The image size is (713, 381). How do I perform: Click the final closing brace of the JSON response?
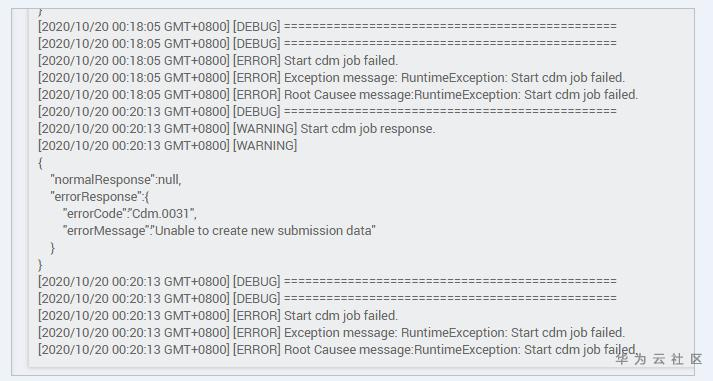click(x=40, y=265)
